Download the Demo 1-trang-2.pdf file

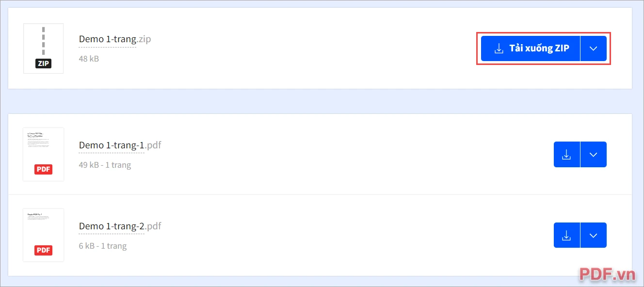pos(566,236)
